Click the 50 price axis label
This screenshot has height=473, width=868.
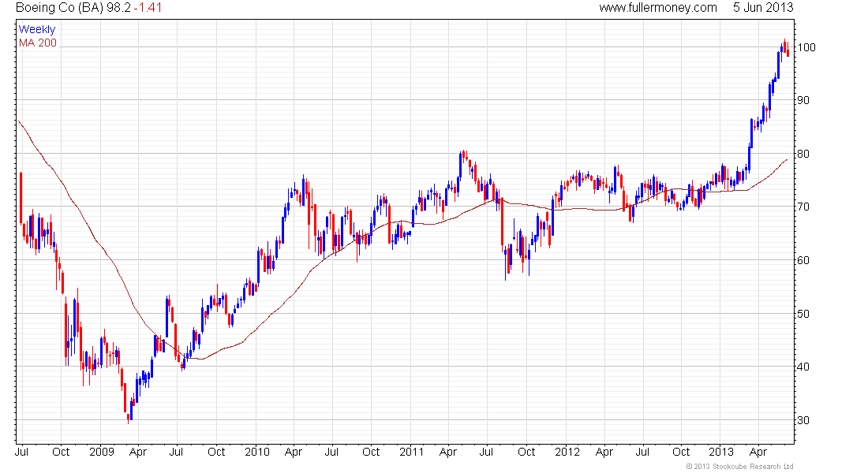[803, 314]
